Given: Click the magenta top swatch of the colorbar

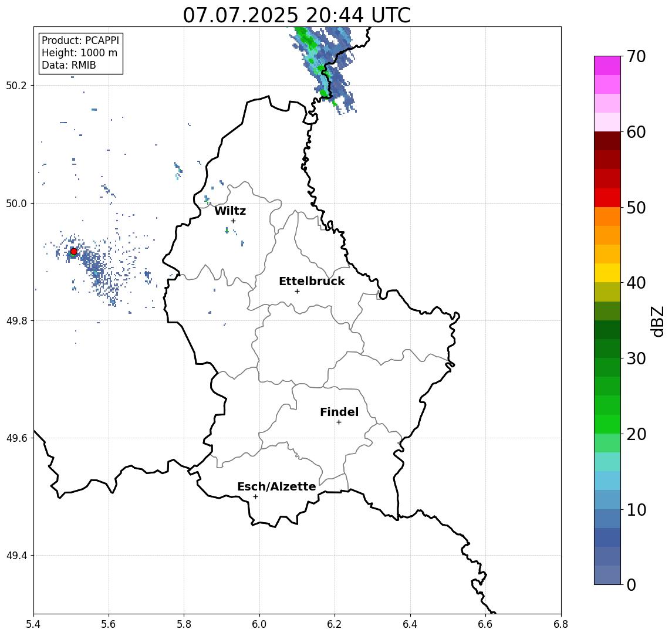Looking at the screenshot, I should pos(607,66).
